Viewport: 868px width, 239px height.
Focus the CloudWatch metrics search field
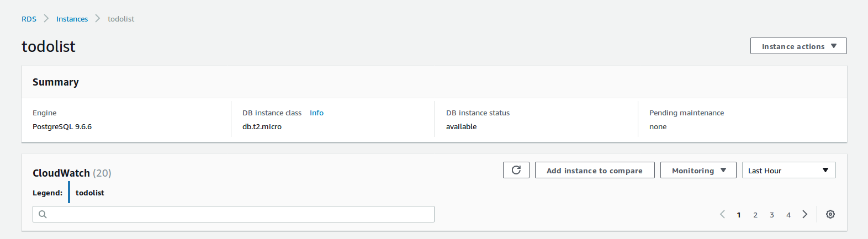pos(237,214)
